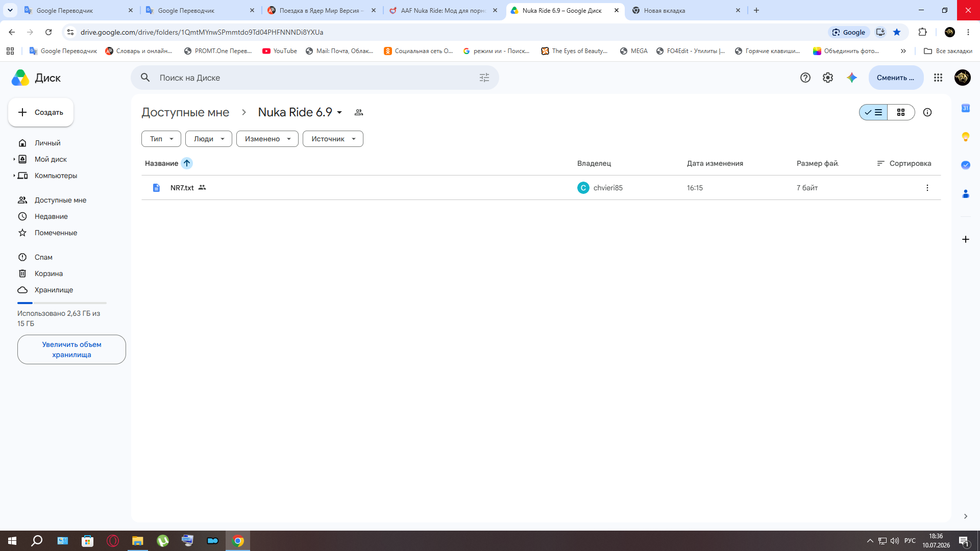980x551 pixels.
Task: Open Opera browser from taskbar
Action: tap(113, 541)
